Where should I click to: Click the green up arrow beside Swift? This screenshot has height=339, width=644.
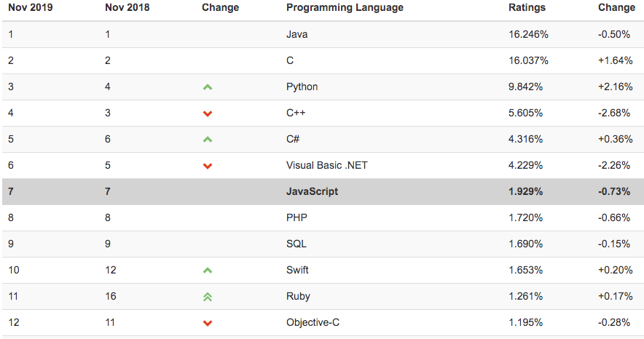click(x=208, y=270)
